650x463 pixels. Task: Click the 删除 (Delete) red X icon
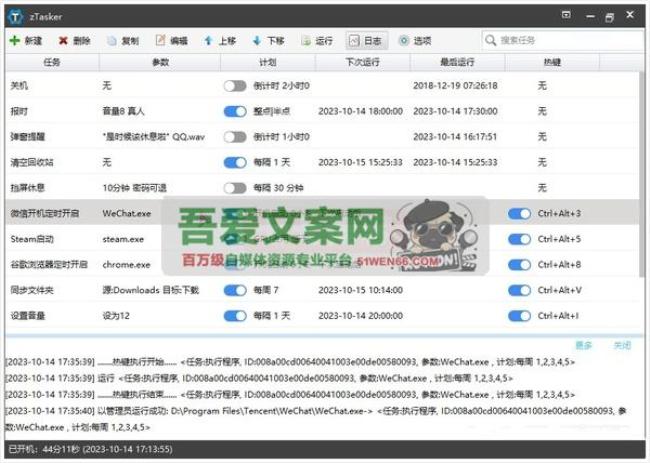tap(64, 41)
